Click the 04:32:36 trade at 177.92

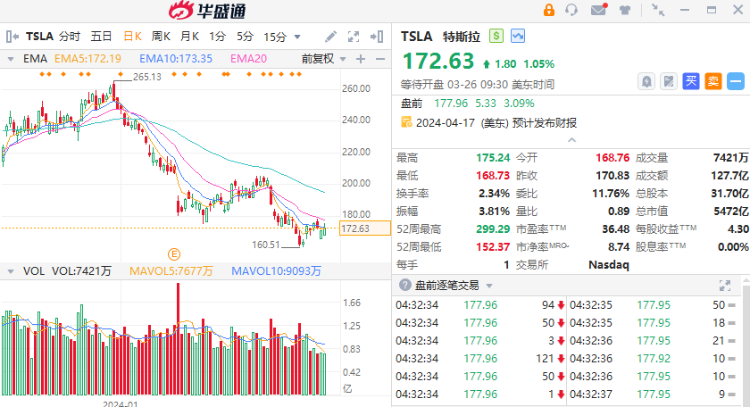[653, 359]
